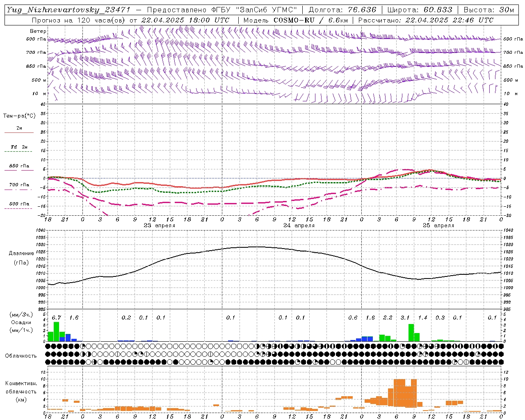
Task: Click the (мм/1ч.) precipitation unit label
Action: [x=21, y=330]
